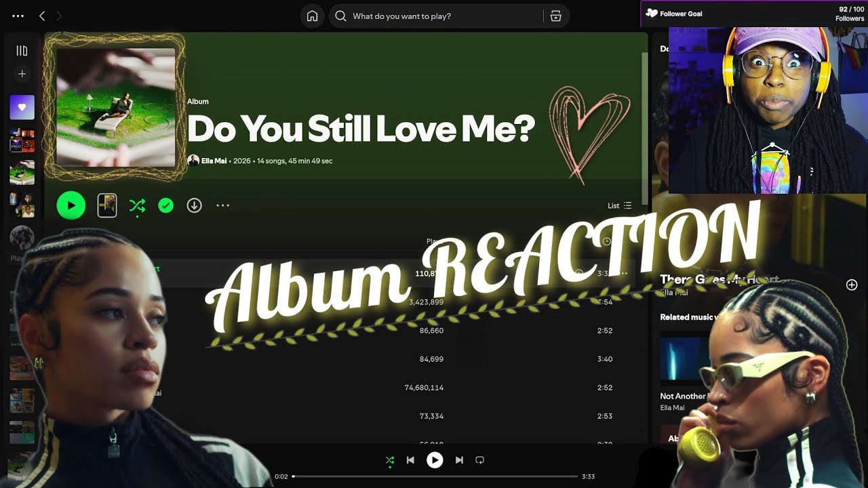Click the search magnifier icon
Viewport: 868px width, 488px height.
point(340,16)
